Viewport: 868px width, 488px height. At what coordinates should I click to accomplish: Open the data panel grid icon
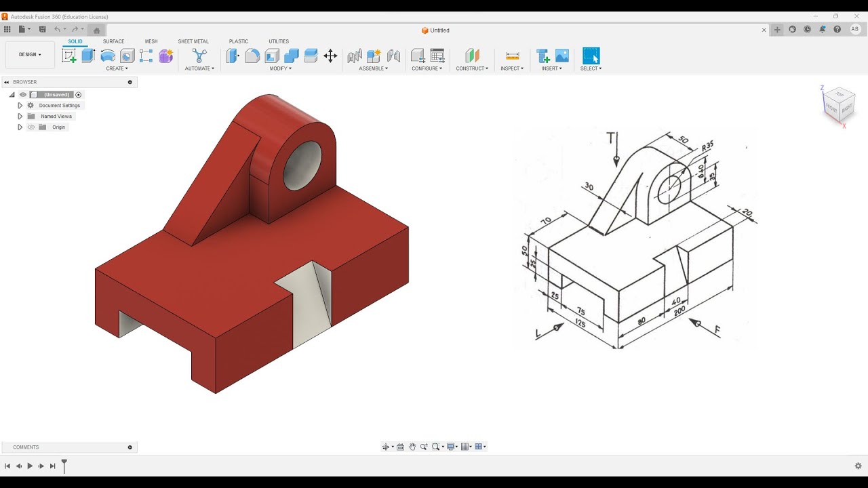[x=7, y=29]
